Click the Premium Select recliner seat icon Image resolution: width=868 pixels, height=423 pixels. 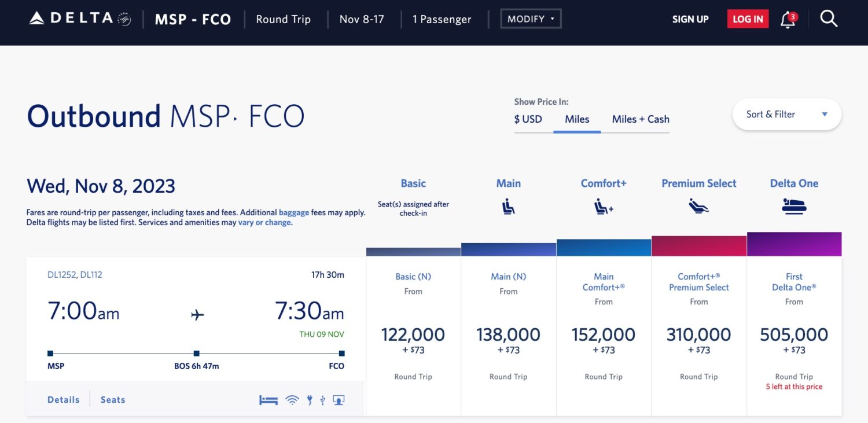(698, 206)
